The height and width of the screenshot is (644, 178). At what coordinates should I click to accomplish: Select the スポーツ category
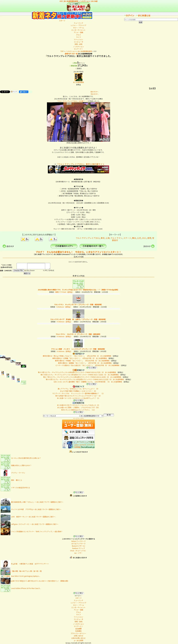[62, 21]
